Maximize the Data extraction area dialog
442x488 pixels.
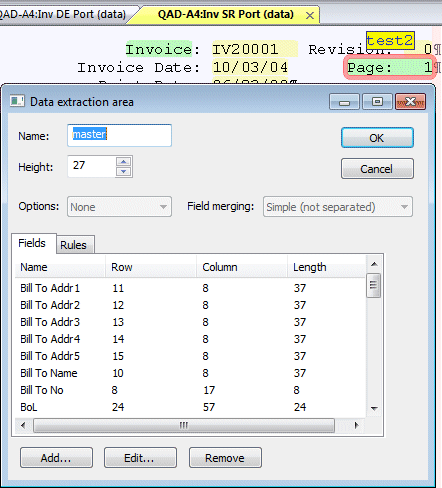coord(377,102)
